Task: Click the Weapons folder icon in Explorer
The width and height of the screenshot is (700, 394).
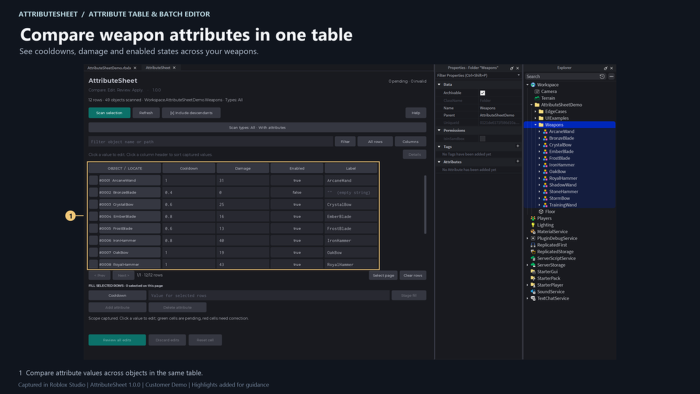Action: [x=541, y=125]
